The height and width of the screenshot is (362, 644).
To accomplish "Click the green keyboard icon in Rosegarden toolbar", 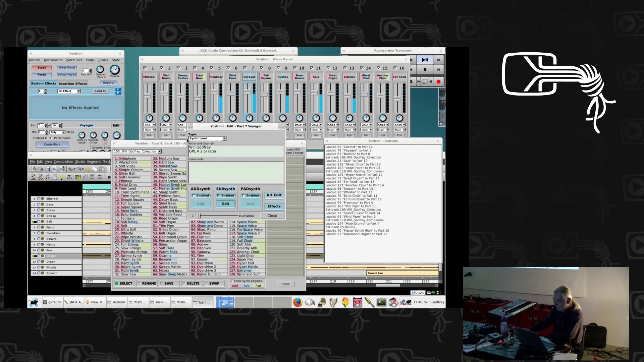I will point(78,177).
